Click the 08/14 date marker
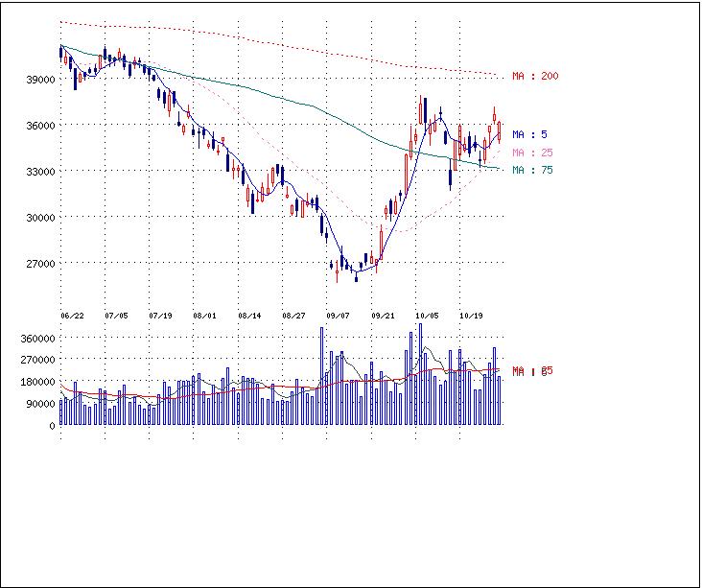 [249, 315]
